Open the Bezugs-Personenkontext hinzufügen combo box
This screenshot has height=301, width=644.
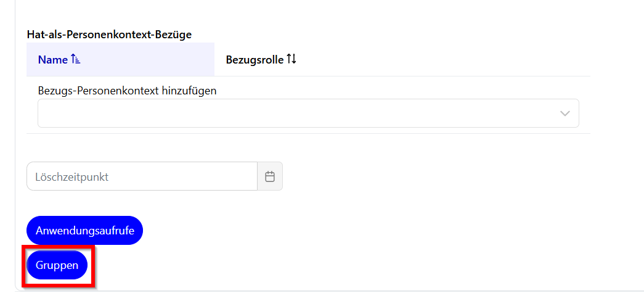[x=308, y=113]
